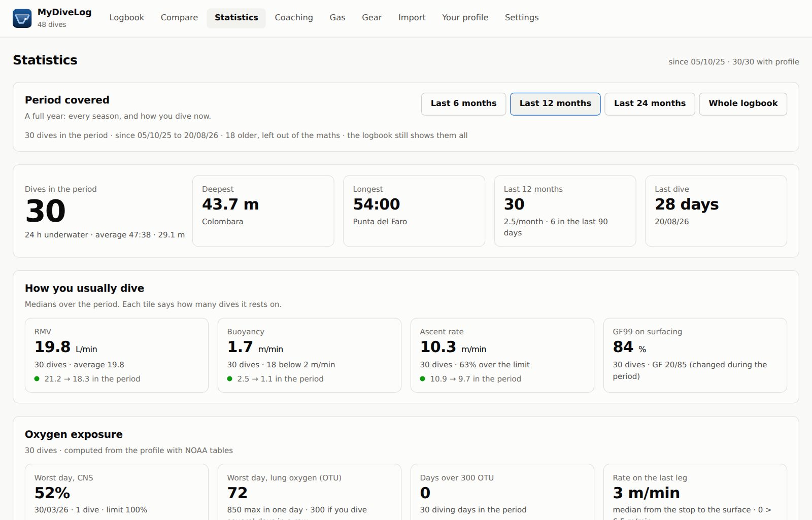Click the '48 dives' counter text
The image size is (812, 520).
coord(52,24)
